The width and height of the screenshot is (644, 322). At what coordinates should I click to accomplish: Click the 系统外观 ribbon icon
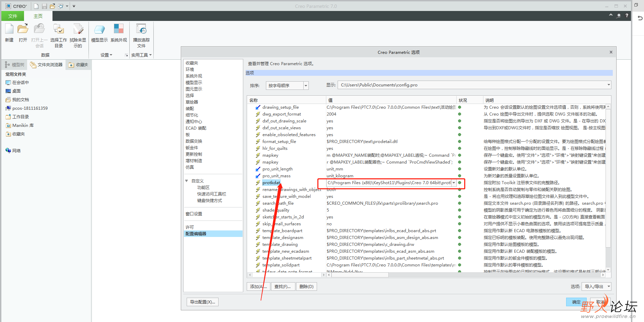click(119, 33)
